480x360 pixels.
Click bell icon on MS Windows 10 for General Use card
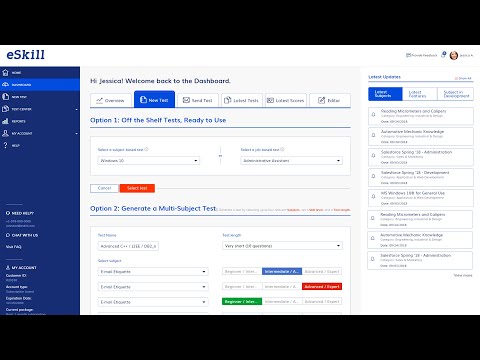click(x=373, y=197)
